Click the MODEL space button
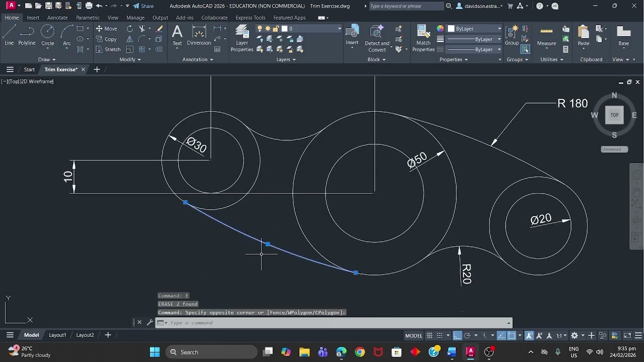Screen dimensions: 644x362 click(x=414, y=335)
